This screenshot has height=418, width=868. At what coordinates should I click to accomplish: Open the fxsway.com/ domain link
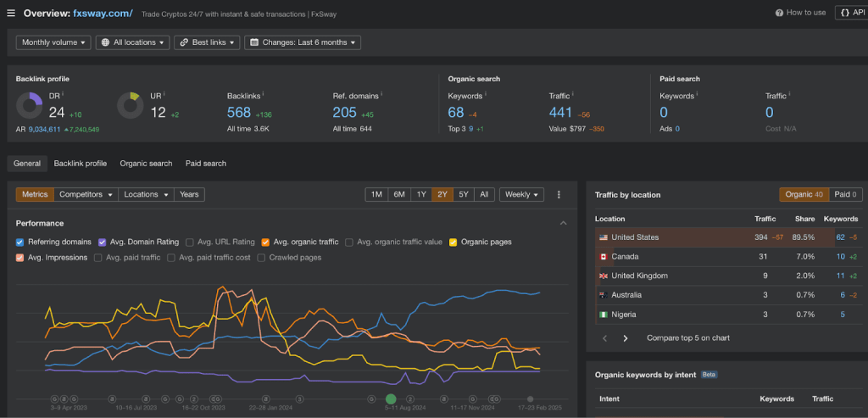tap(103, 13)
